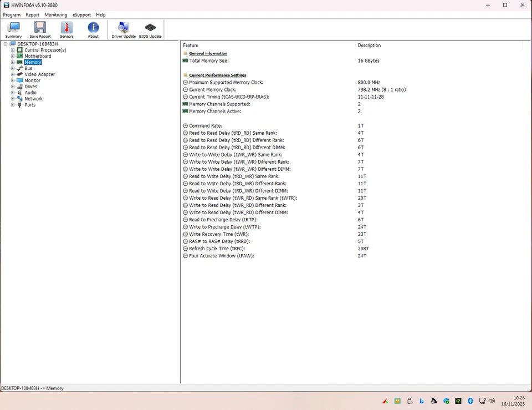Viewport: 532px width, 410px height.
Task: Open the Summary toolbar button
Action: pos(13,29)
